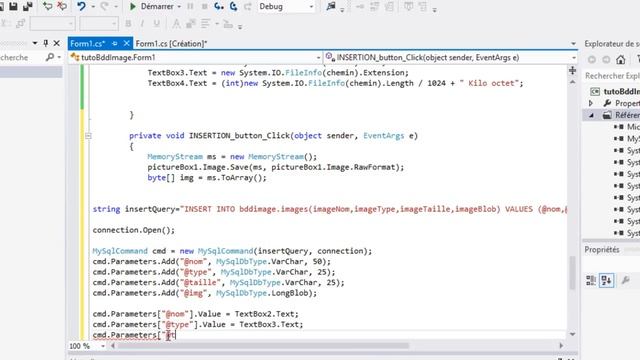Click Solution Explorer forward navigation icon
This screenshot has height=360, width=640.
point(606,60)
